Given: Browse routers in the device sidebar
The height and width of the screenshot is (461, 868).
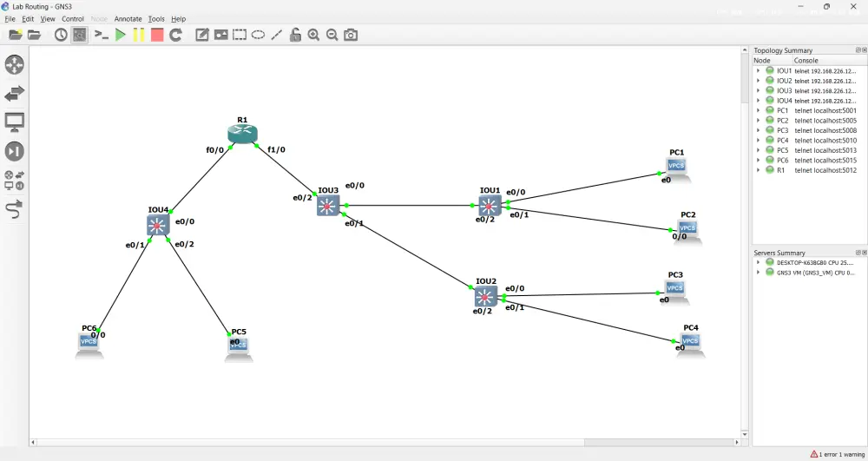Looking at the screenshot, I should pos(15,65).
